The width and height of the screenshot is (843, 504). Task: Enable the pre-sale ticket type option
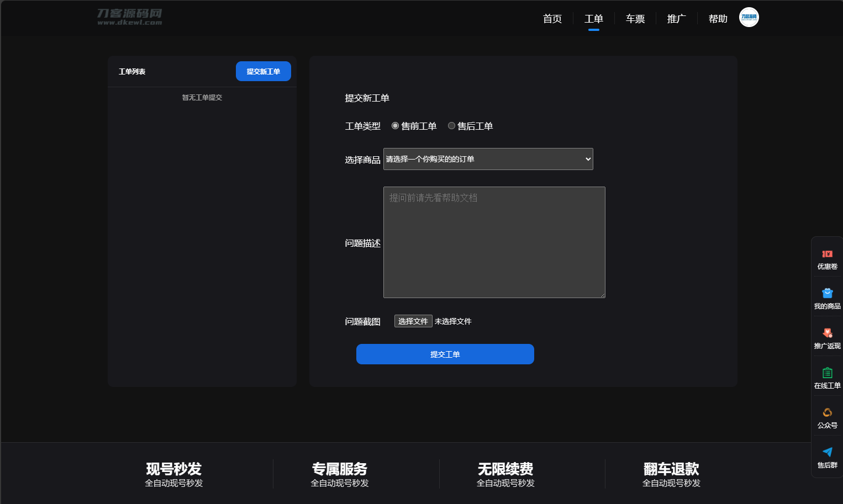click(395, 125)
